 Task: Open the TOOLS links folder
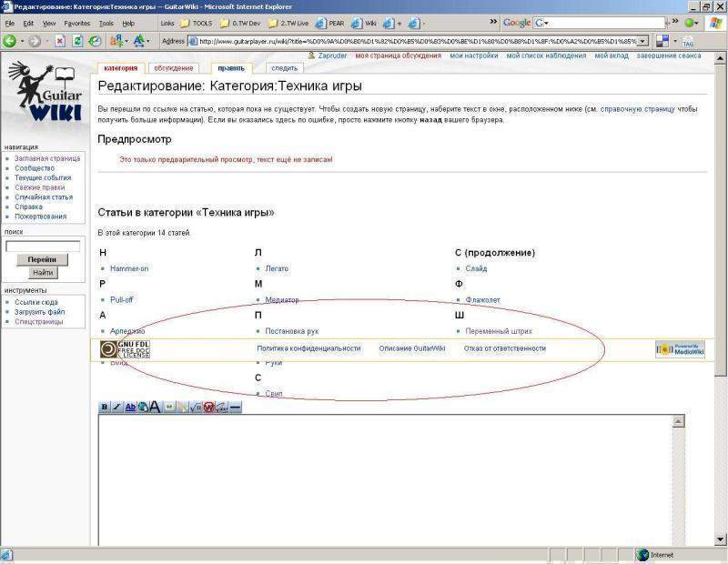pyautogui.click(x=197, y=24)
